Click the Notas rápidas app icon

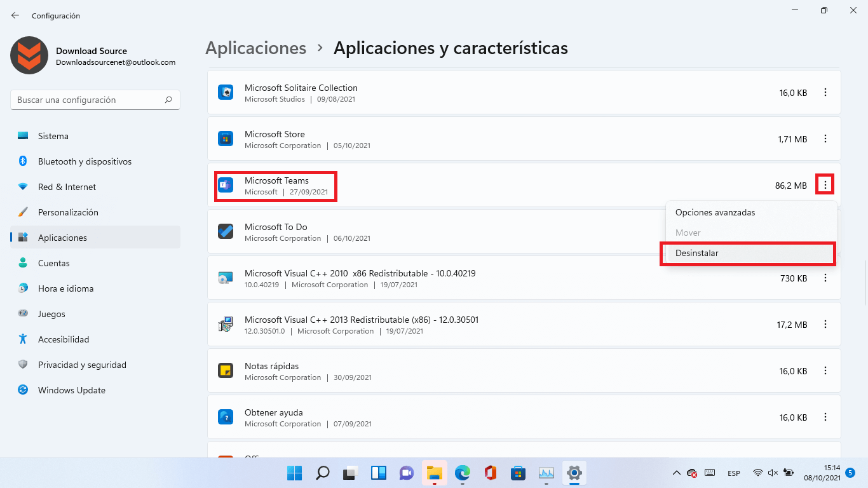click(x=226, y=370)
